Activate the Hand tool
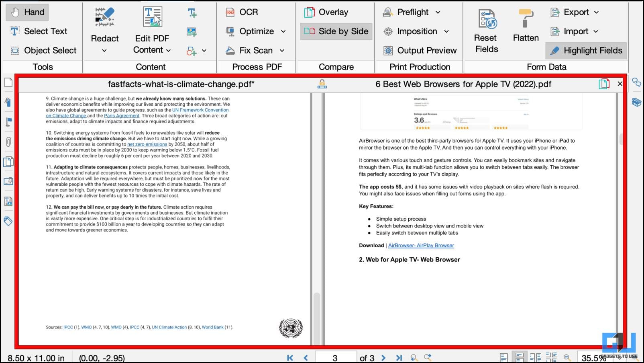The image size is (644, 363). pos(27,12)
